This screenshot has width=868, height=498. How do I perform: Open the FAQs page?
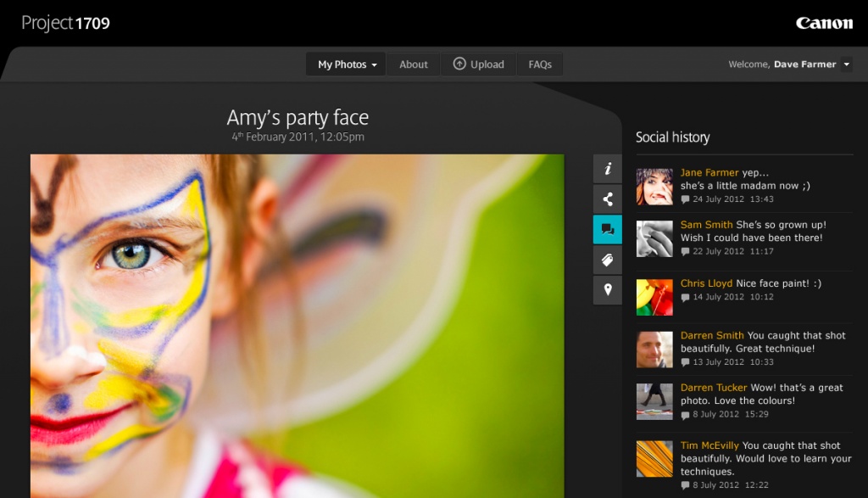click(540, 64)
